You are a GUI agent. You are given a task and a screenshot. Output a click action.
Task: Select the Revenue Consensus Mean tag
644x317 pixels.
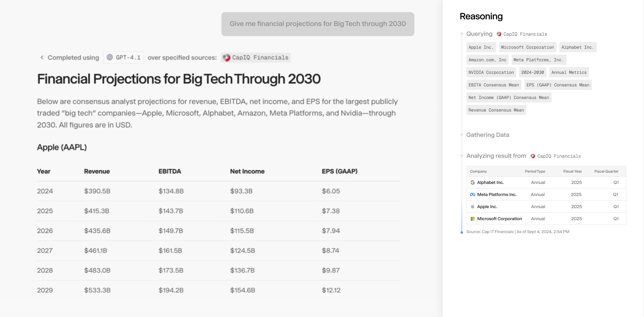496,110
